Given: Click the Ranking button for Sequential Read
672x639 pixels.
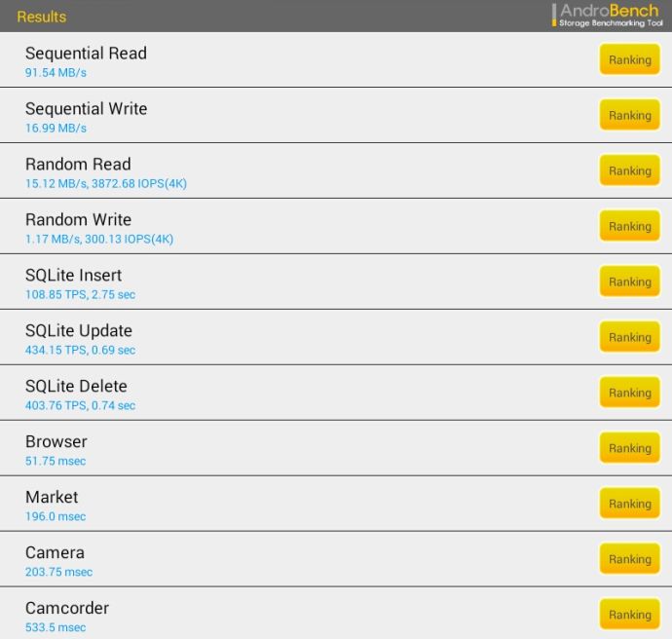Looking at the screenshot, I should click(629, 59).
